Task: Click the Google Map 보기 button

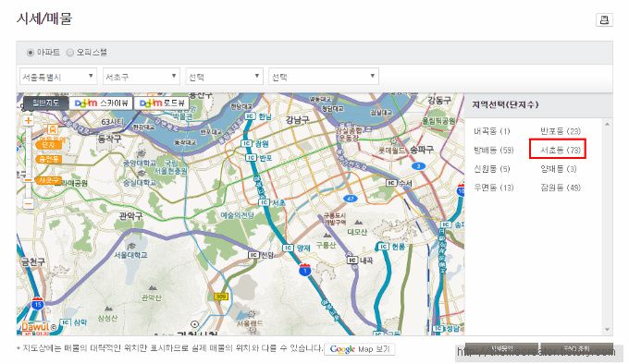Action: (x=360, y=349)
